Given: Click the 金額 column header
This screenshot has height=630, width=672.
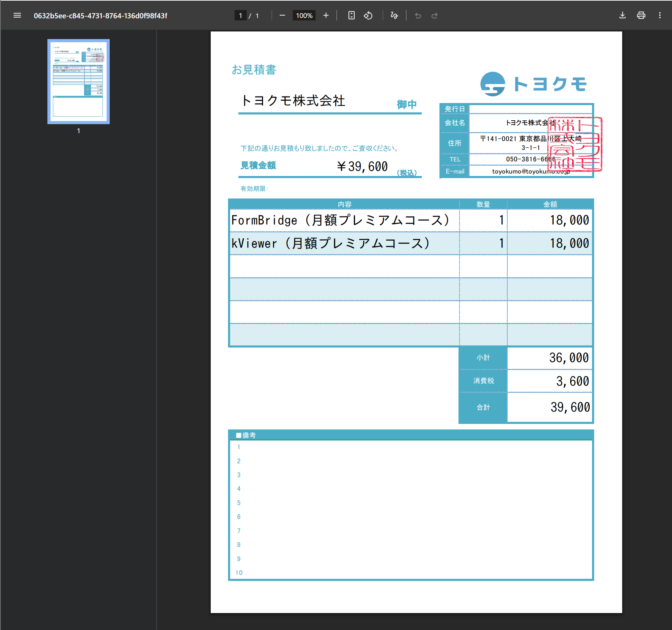Looking at the screenshot, I should click(x=550, y=204).
